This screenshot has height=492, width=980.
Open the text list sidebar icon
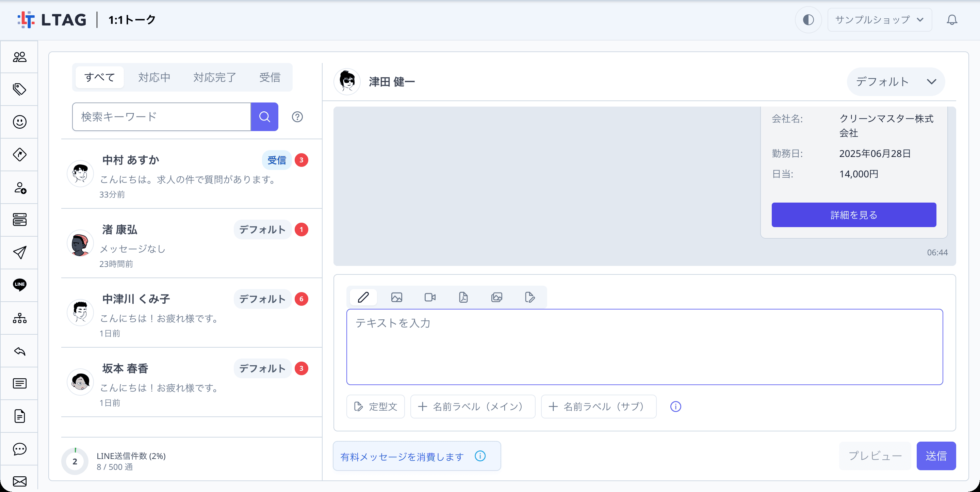coord(19,383)
